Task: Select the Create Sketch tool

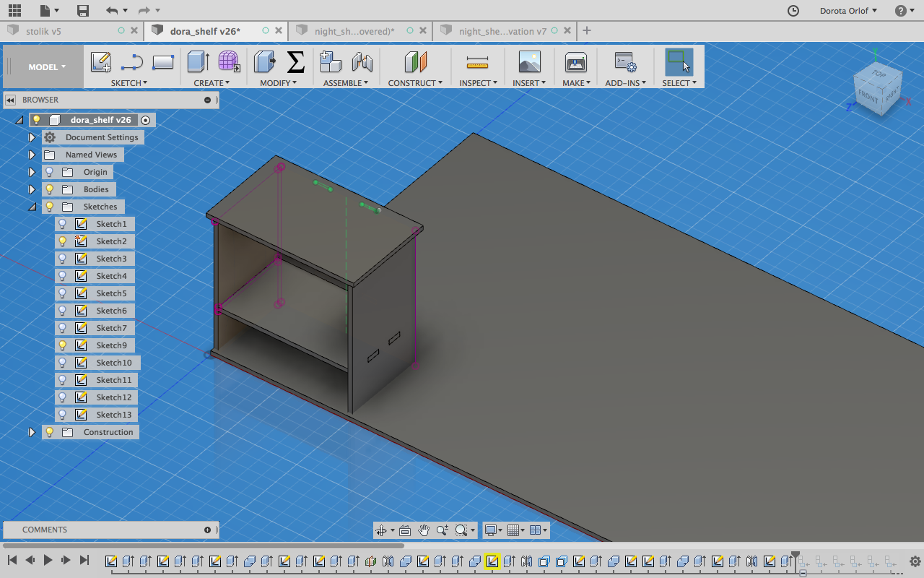Action: click(100, 62)
